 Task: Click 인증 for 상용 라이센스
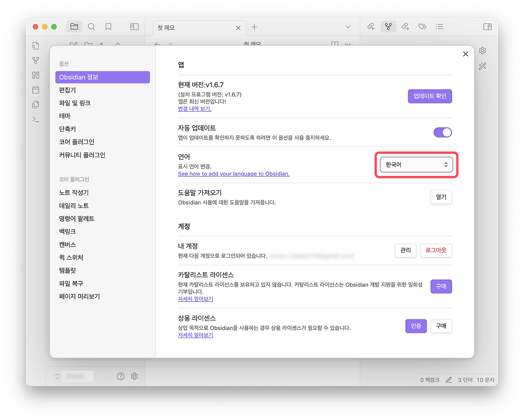click(416, 326)
